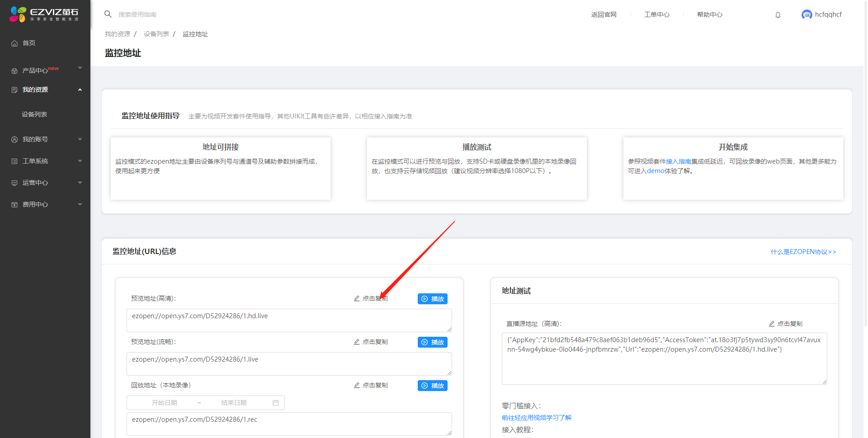Screen dimensions: 868x438
Task: Collapse the 我的资源 sidebar menu
Action: [45, 89]
